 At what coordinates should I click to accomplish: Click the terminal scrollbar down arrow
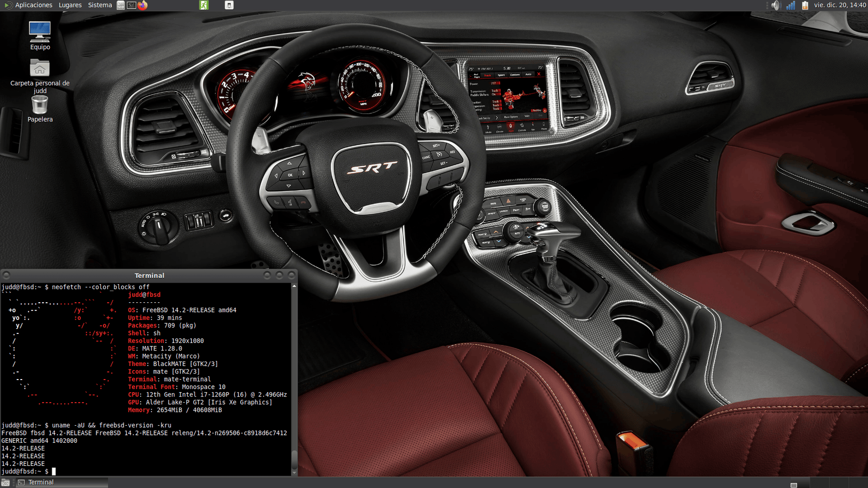pyautogui.click(x=294, y=472)
